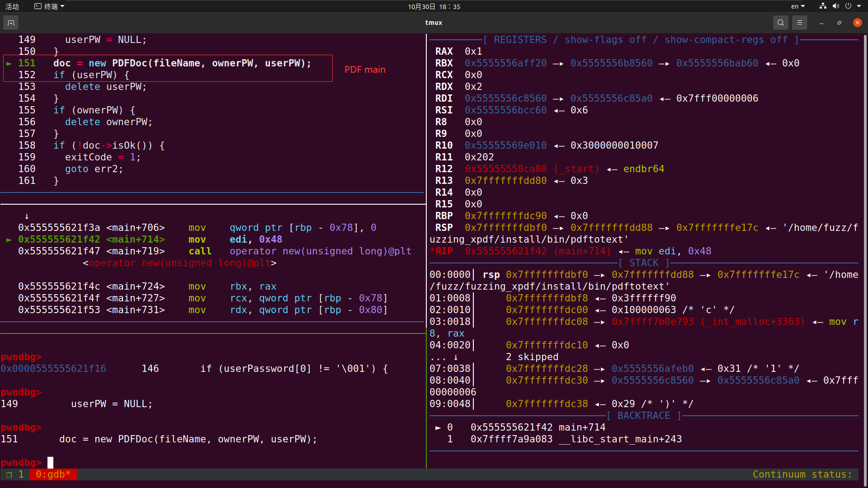The image size is (868, 488).
Task: Close the tmux terminal window
Action: tap(857, 23)
